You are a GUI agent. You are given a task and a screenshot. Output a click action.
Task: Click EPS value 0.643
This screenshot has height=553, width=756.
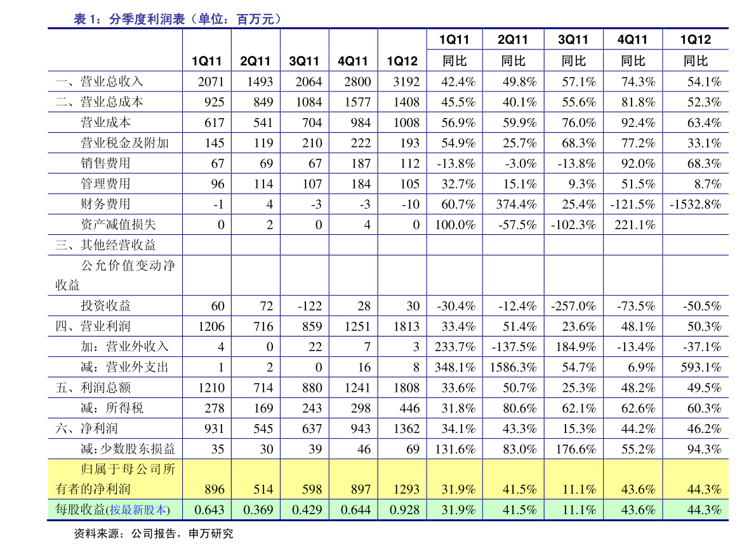click(x=209, y=510)
